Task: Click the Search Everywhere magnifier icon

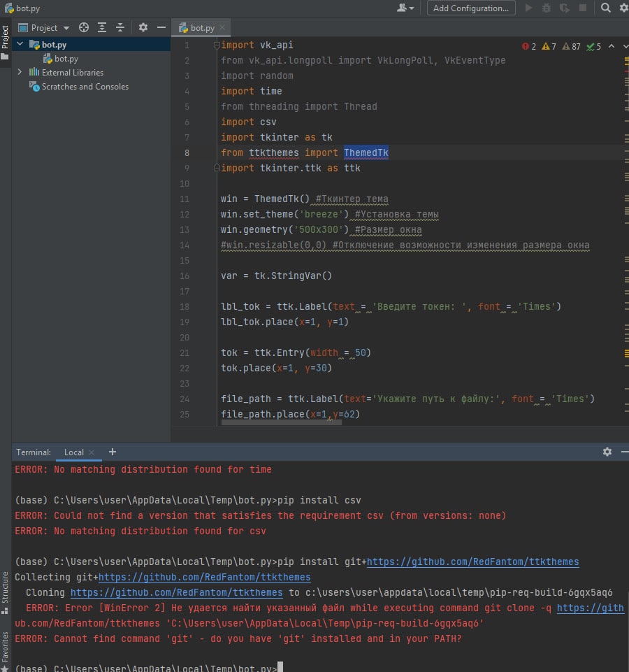Action: click(x=605, y=8)
